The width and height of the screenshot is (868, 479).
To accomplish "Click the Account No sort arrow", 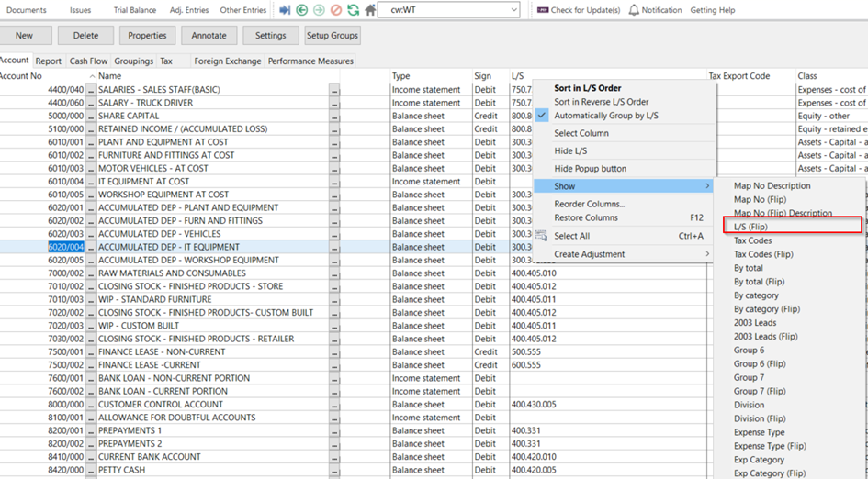I will [92, 76].
